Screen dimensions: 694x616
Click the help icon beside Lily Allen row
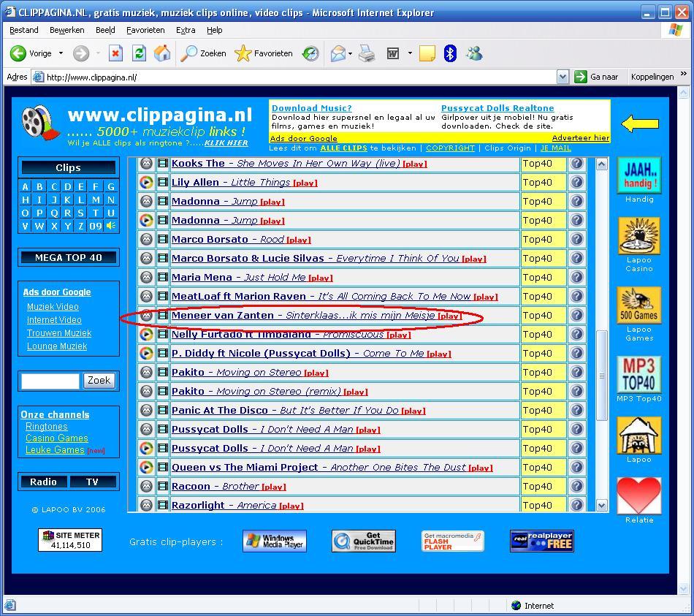[576, 183]
